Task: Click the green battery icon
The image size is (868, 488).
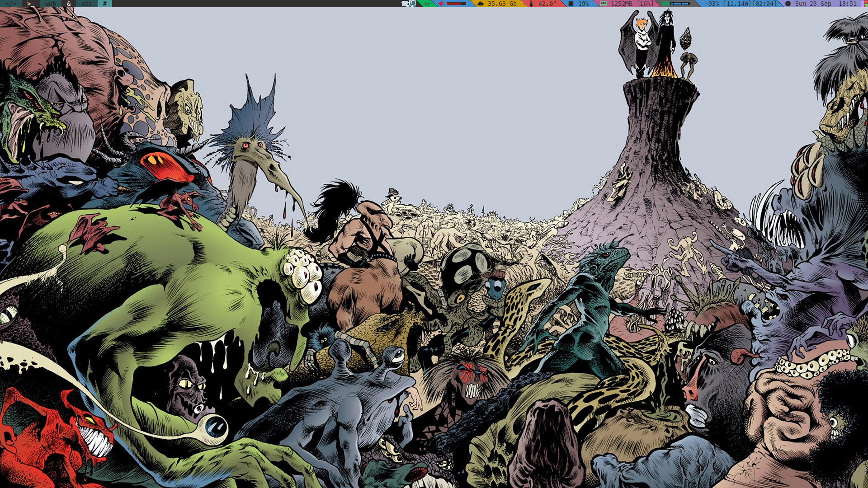Action: point(665,4)
